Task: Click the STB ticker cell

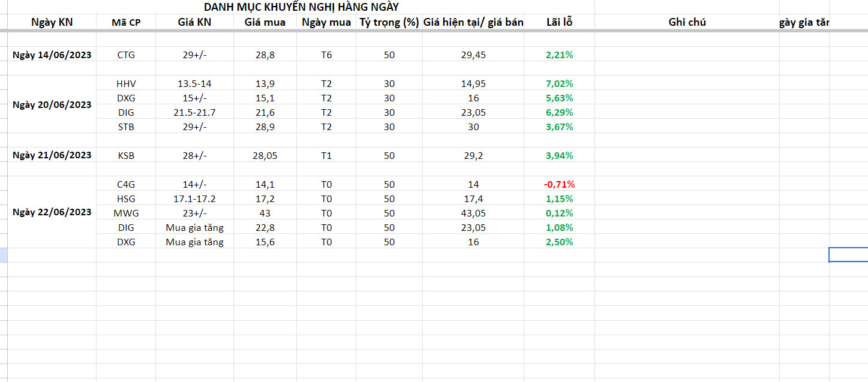Action: 126,127
